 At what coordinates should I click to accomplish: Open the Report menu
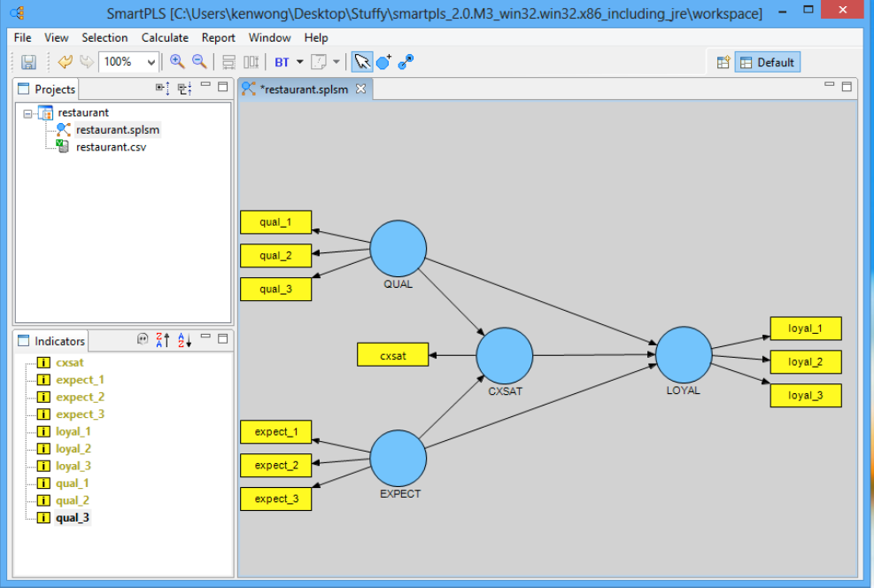[x=218, y=38]
